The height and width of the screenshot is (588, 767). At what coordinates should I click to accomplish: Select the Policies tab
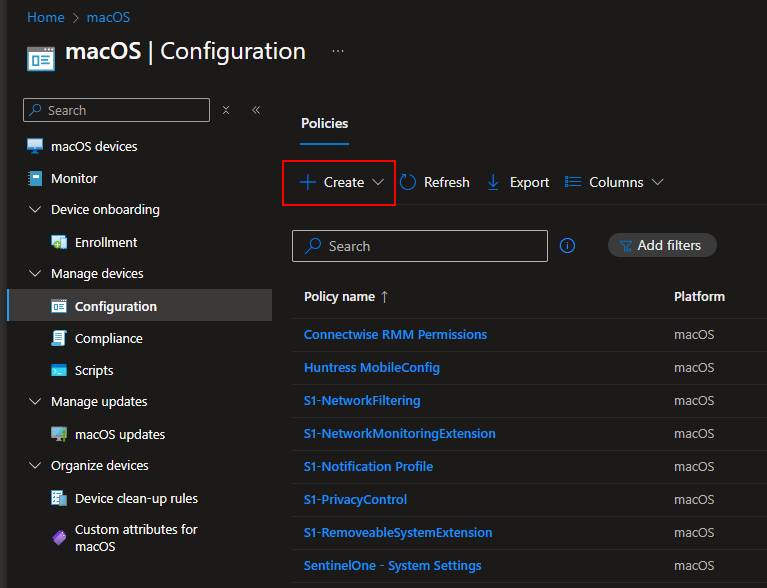[325, 124]
